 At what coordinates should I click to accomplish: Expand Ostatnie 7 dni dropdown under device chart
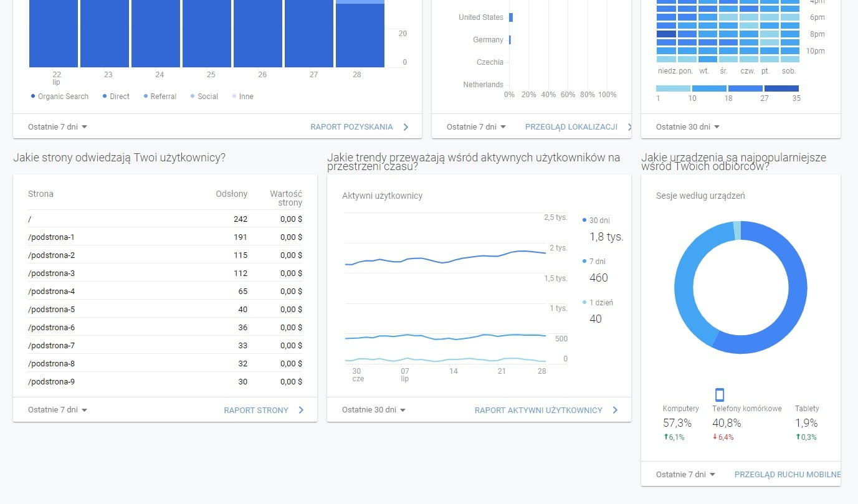tap(685, 475)
